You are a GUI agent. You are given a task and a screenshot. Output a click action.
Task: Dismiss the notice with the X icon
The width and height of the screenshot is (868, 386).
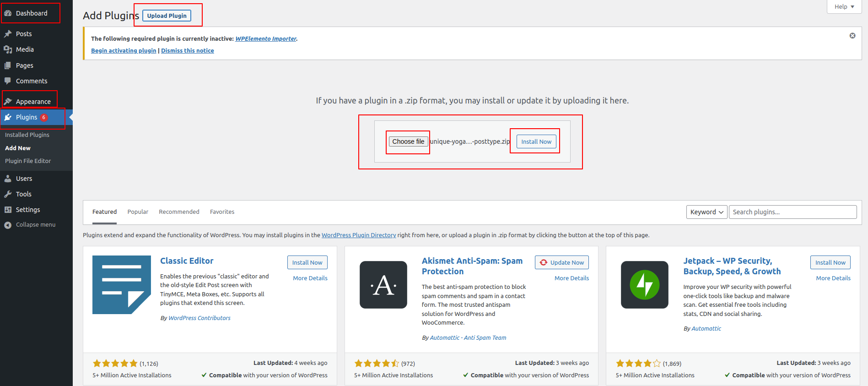(852, 36)
